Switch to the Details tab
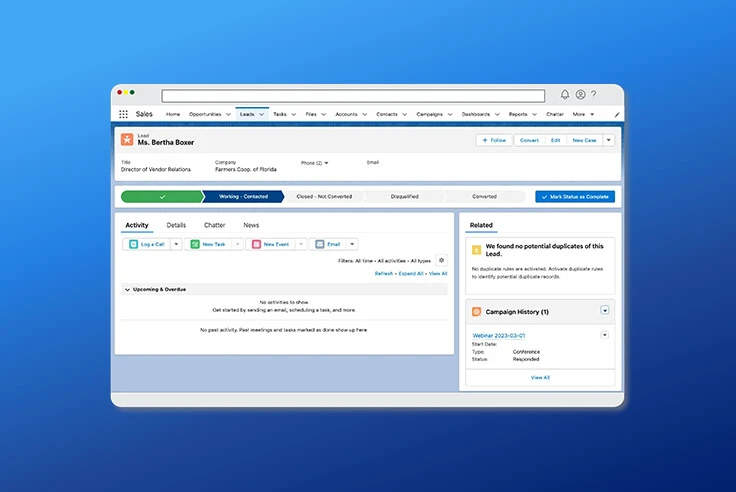736x492 pixels. (x=176, y=225)
